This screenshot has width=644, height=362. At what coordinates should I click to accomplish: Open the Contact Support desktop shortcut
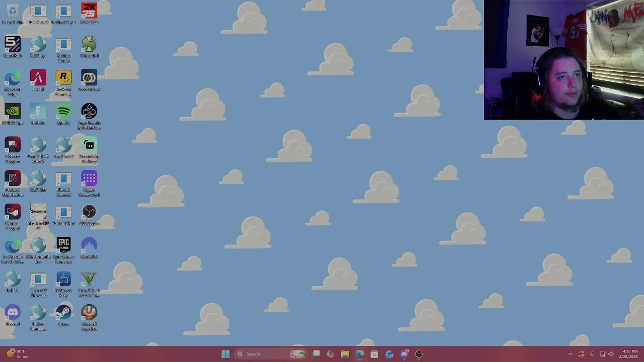[13, 150]
